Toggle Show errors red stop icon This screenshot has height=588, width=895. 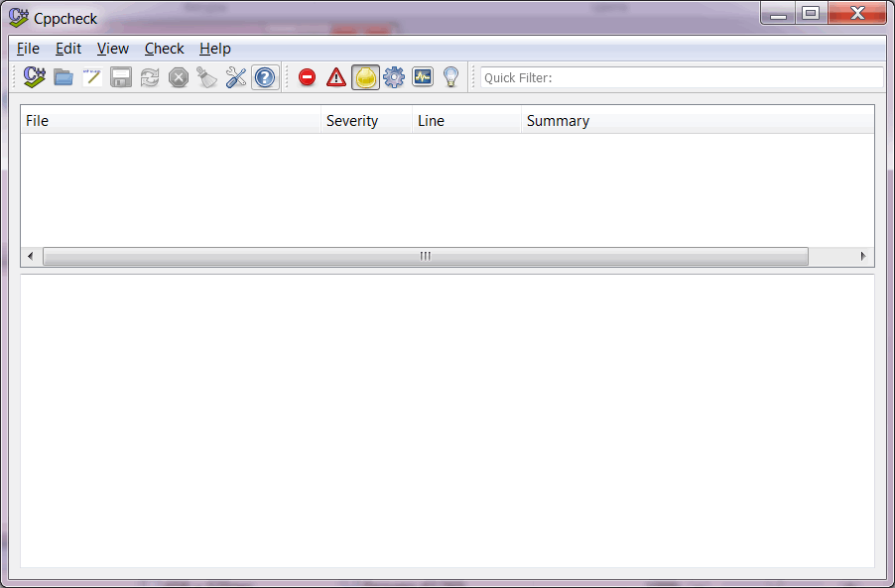[307, 77]
